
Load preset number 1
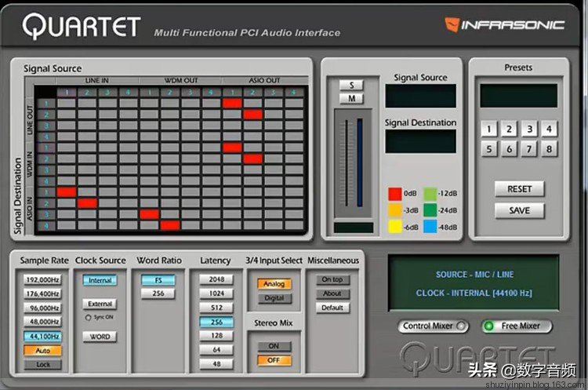click(x=489, y=129)
